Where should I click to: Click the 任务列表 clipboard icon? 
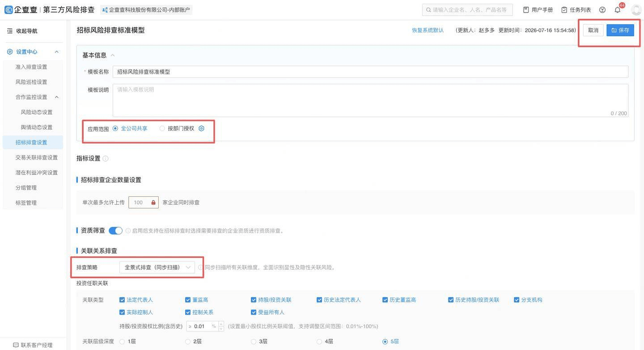coord(564,10)
